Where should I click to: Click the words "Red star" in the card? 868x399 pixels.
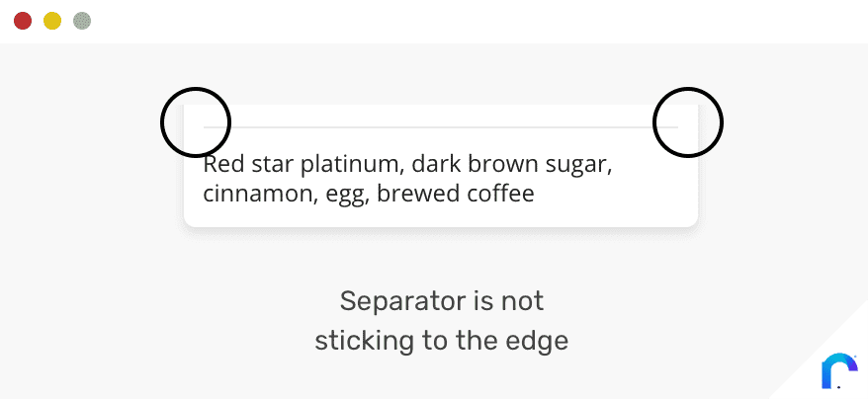click(249, 165)
